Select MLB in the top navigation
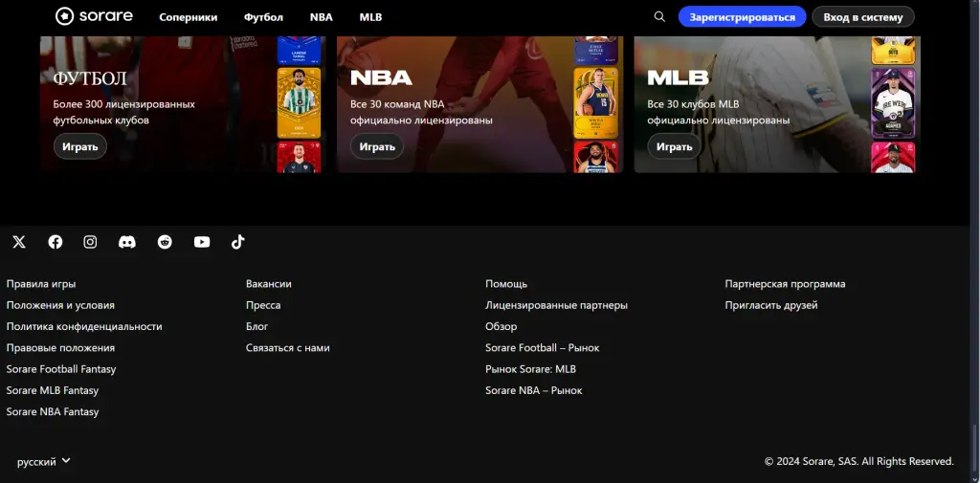Image resolution: width=980 pixels, height=483 pixels. 370,17
